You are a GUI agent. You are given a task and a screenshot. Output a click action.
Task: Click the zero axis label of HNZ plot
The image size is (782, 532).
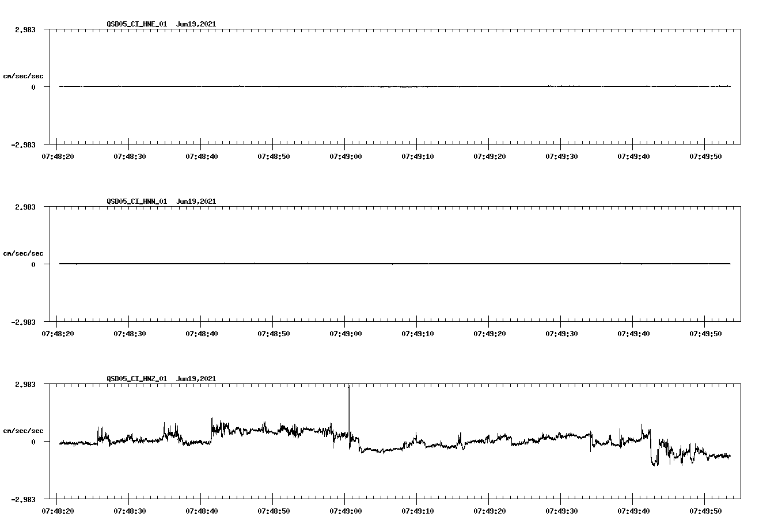coord(33,442)
